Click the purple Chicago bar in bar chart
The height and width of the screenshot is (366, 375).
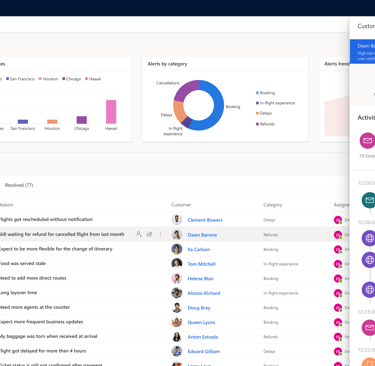tap(82, 120)
